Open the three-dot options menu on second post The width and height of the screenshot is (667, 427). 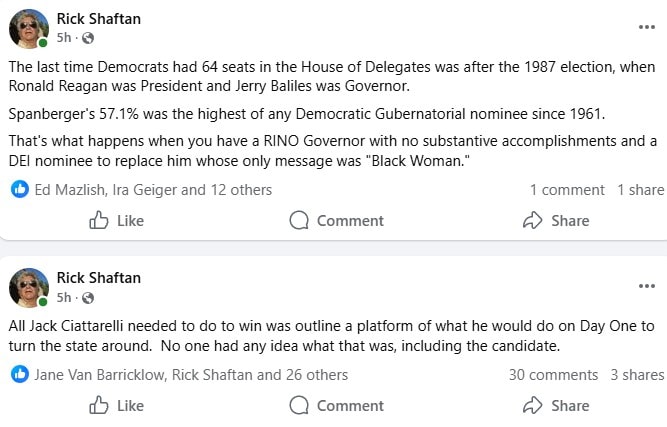coord(646,286)
